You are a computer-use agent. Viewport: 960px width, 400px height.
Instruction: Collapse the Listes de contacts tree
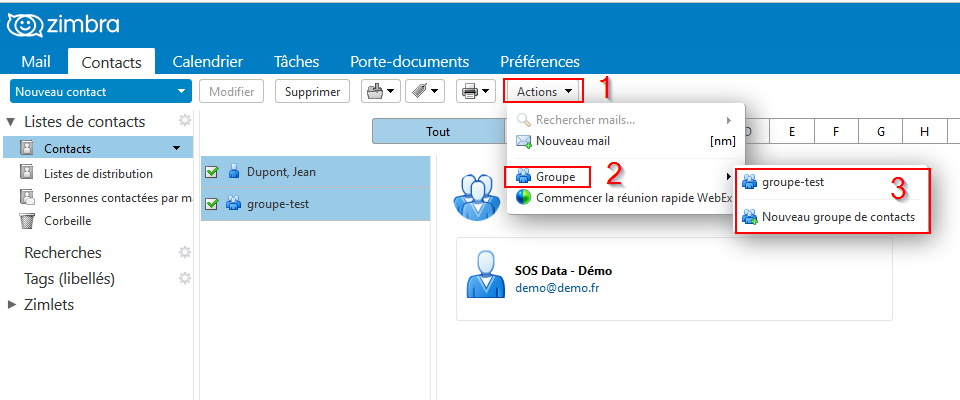tap(11, 122)
